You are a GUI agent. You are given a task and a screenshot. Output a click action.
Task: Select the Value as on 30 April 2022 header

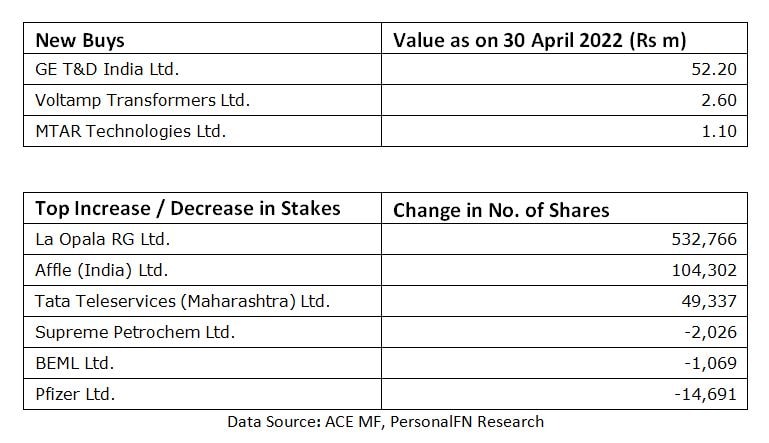(x=545, y=41)
